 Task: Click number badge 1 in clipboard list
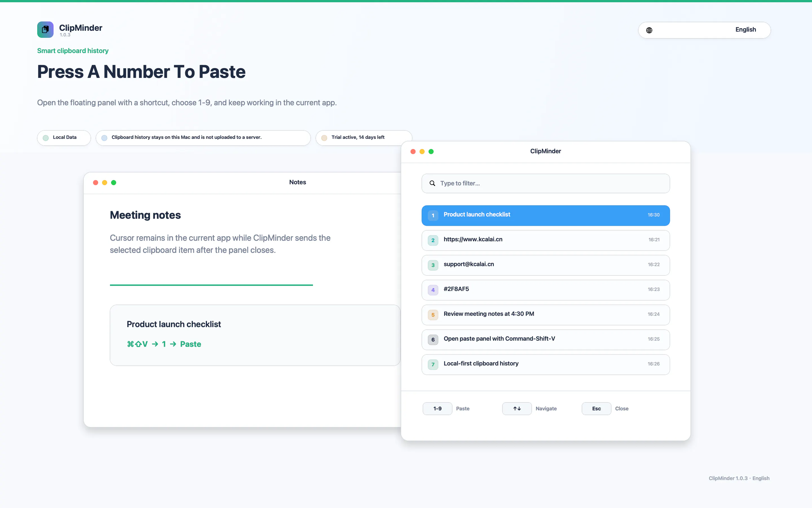pos(433,215)
